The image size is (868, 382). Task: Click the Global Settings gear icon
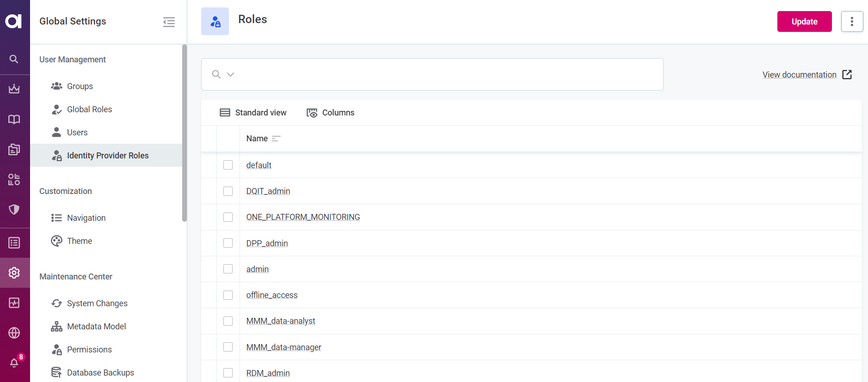pos(14,273)
